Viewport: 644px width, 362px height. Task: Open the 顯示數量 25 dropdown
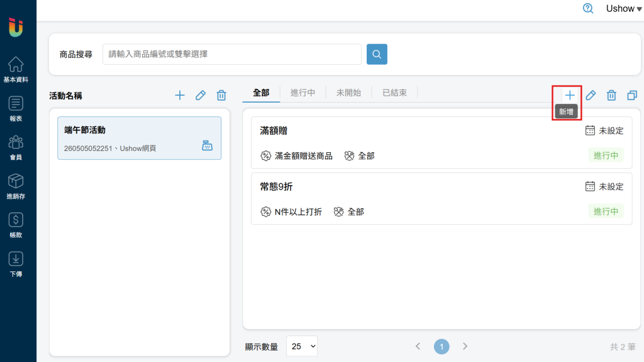pos(302,346)
